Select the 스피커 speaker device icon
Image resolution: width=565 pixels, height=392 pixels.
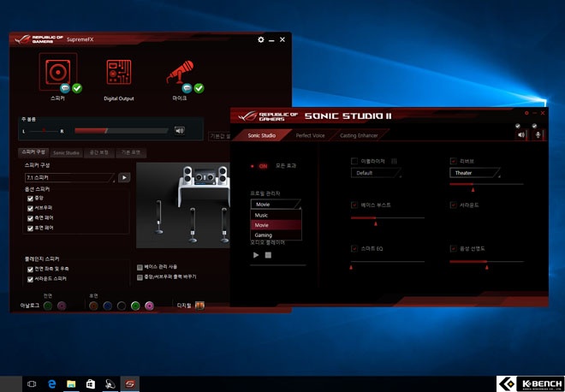(x=57, y=72)
